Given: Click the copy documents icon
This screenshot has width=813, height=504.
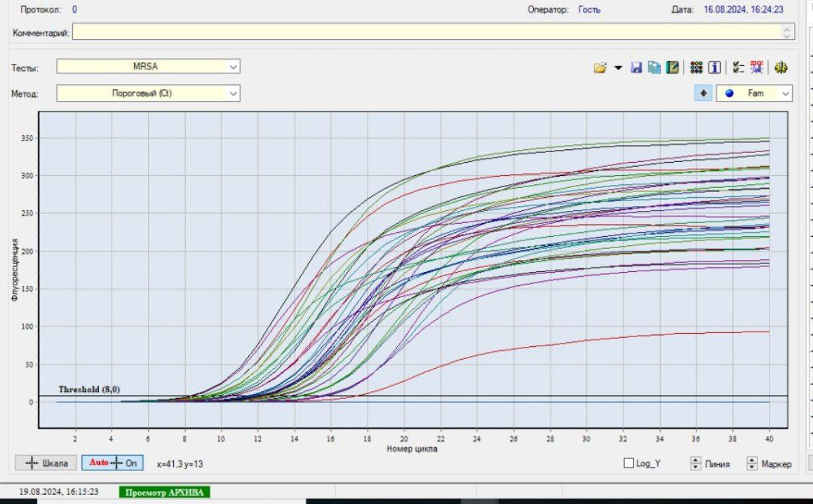Looking at the screenshot, I should (654, 67).
